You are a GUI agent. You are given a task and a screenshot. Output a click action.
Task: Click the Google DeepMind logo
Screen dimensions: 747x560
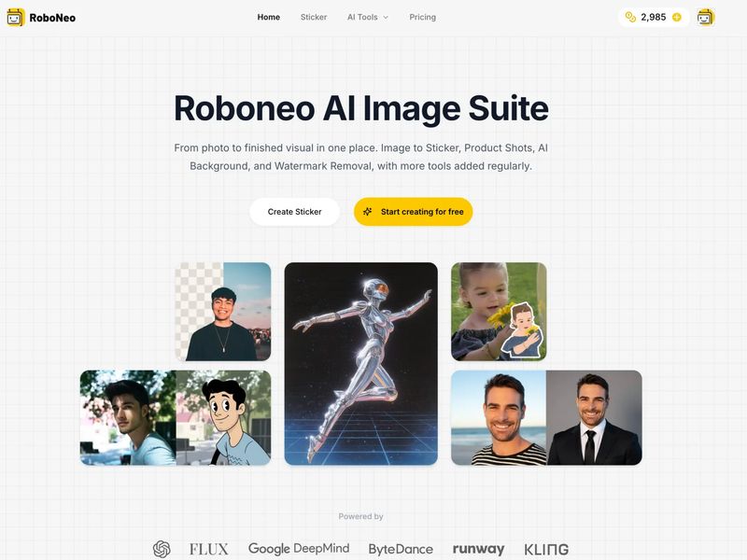(x=298, y=549)
